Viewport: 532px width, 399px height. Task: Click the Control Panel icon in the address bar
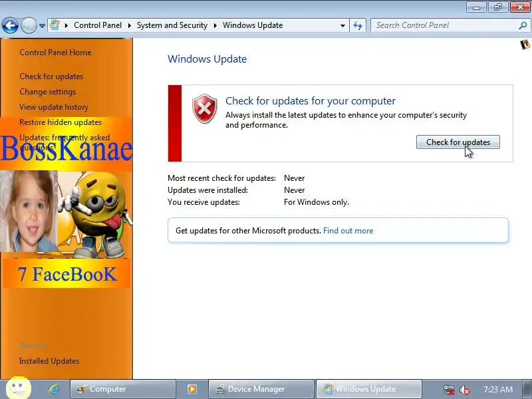pyautogui.click(x=55, y=25)
